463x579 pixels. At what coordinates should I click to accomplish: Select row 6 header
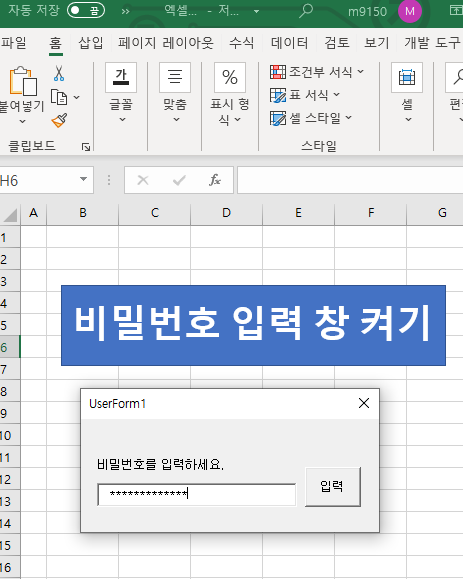10,347
